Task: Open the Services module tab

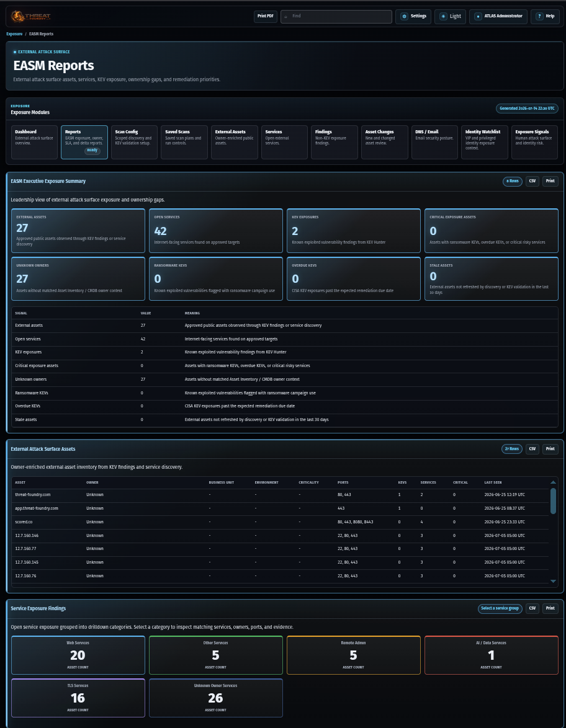Action: [284, 142]
